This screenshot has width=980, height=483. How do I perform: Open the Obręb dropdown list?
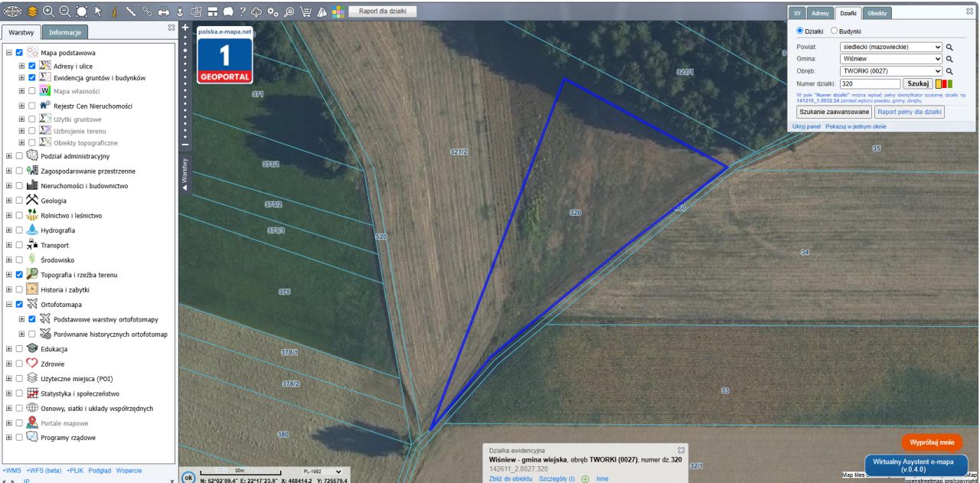(890, 71)
